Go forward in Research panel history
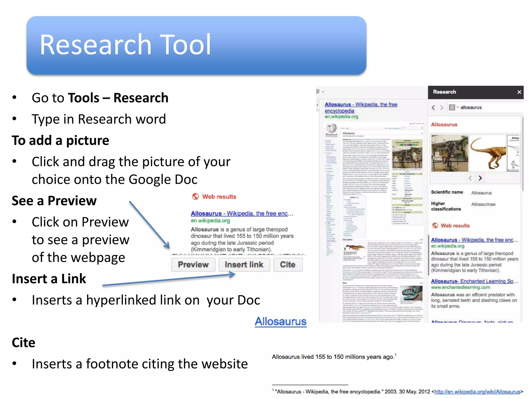Screen dimensions: 532x399 (441, 108)
